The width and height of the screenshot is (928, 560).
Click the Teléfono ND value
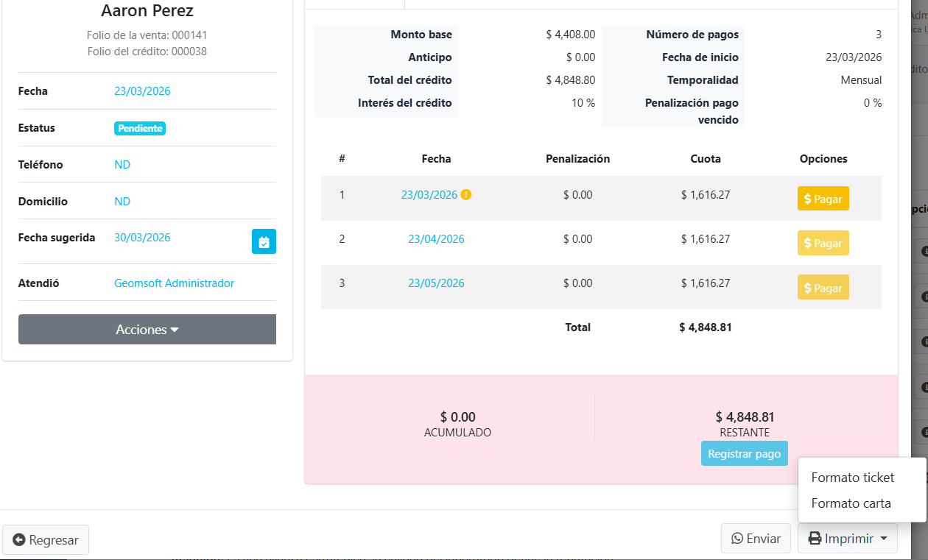tap(122, 165)
